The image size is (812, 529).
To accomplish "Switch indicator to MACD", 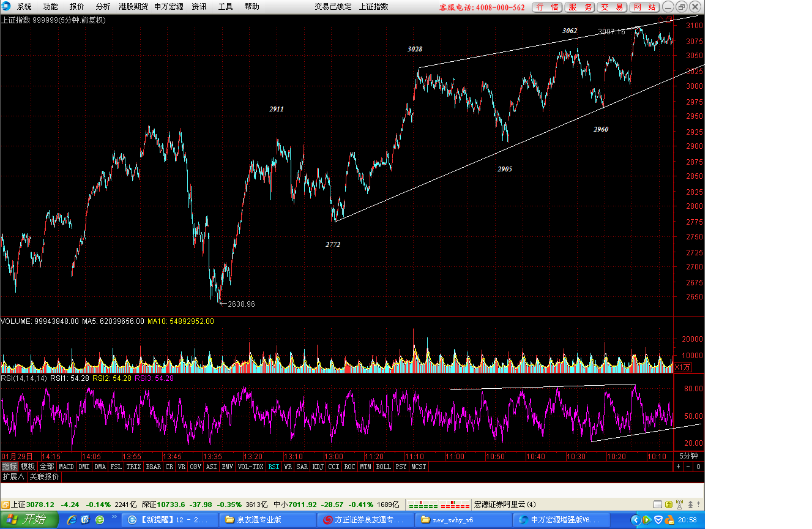I will click(x=66, y=467).
